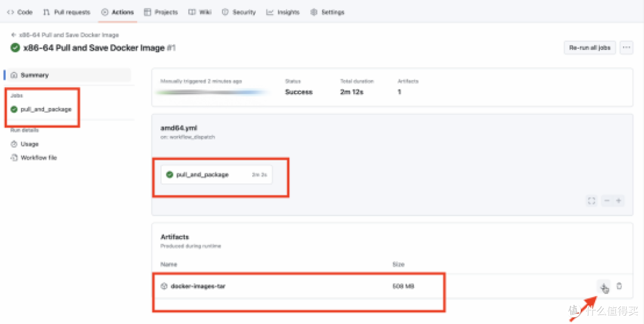Click the Usage stopwatch icon
Viewport: 644px width, 324px height.
14,144
